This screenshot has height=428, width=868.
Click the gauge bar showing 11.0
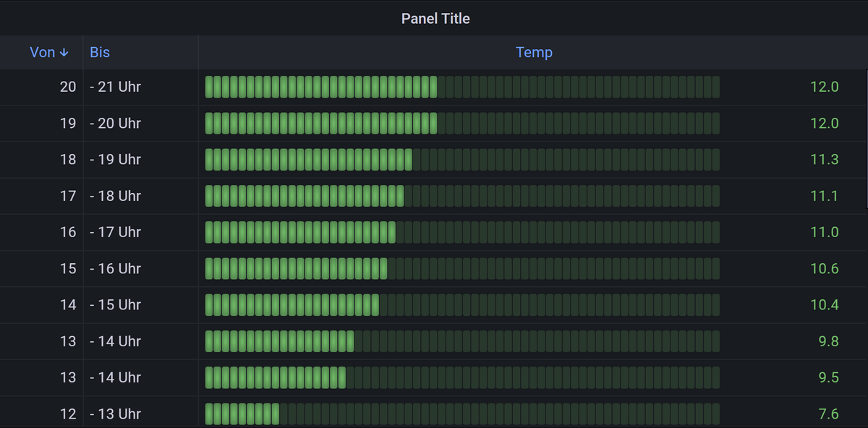tap(462, 232)
